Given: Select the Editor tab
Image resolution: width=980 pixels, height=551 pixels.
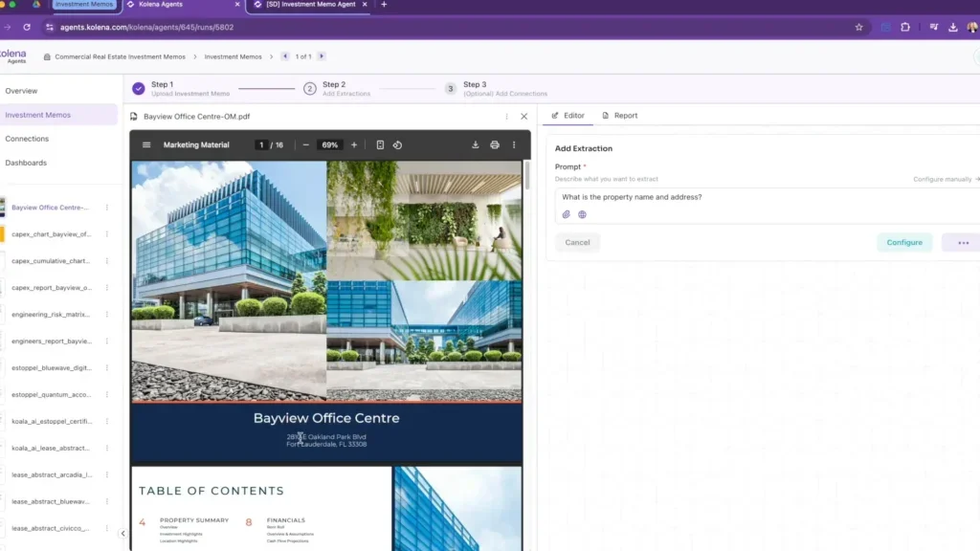Looking at the screenshot, I should pos(568,116).
